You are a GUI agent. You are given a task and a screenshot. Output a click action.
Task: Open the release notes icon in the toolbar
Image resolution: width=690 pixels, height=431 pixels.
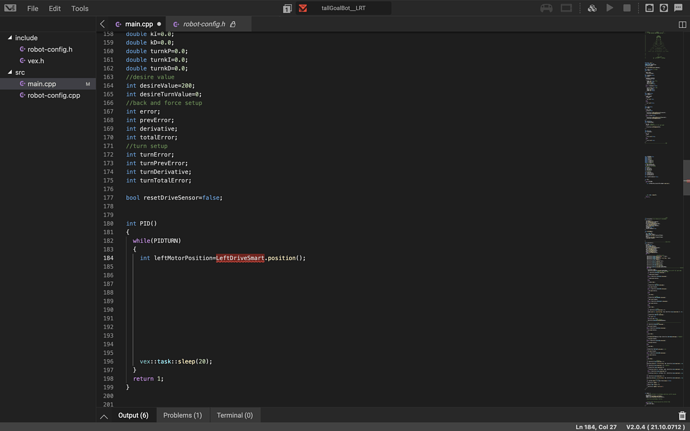click(649, 8)
